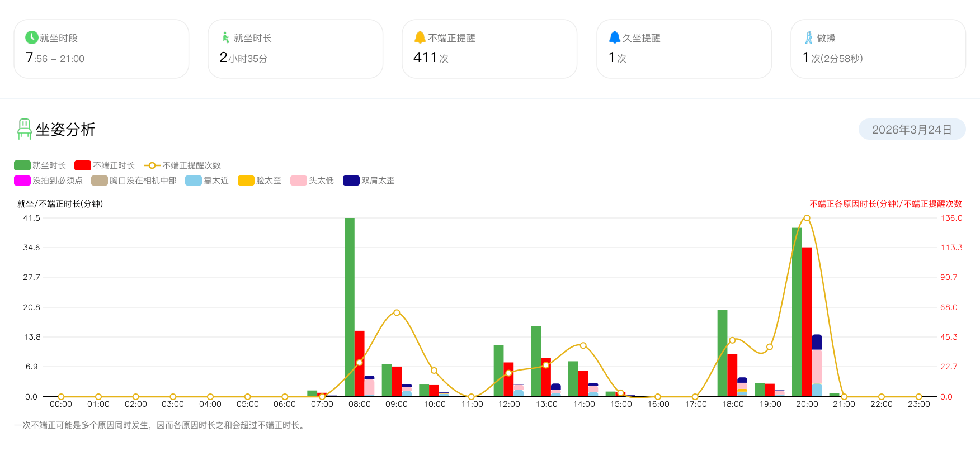The width and height of the screenshot is (980, 451).
Task: Click the red bar at 20:00
Action: click(807, 322)
